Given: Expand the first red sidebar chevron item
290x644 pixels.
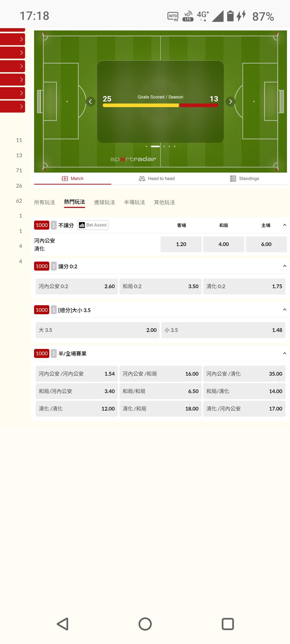Looking at the screenshot, I should point(13,39).
